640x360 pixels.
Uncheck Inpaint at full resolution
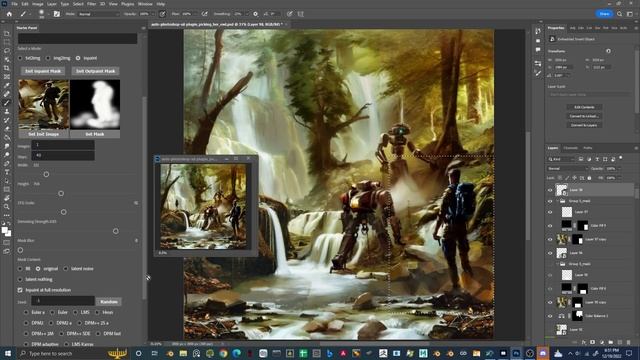pos(20,290)
